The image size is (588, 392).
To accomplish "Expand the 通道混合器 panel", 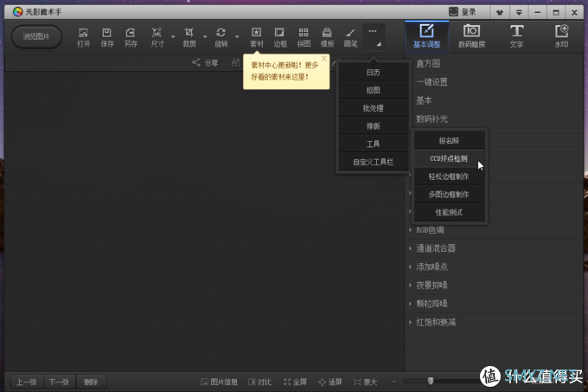I will point(495,248).
